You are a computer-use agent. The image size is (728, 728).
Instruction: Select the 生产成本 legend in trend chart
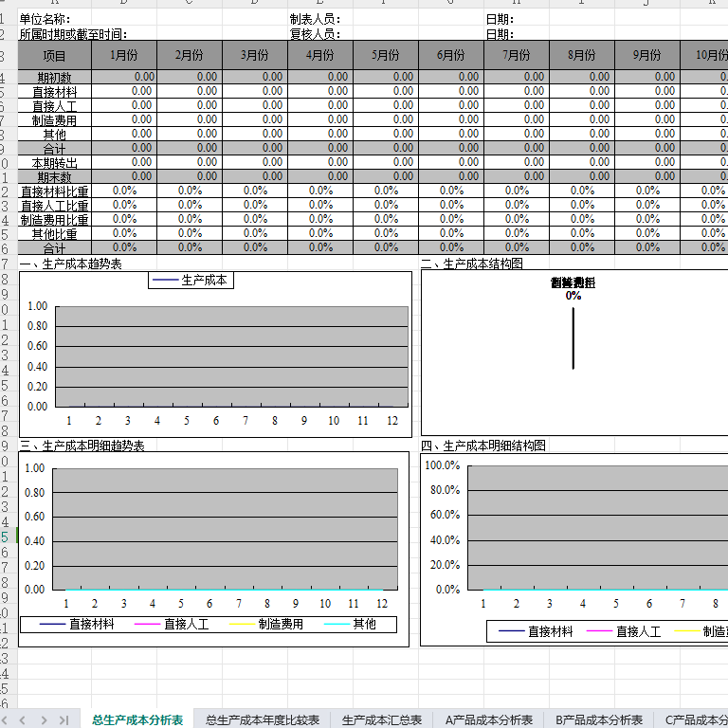click(191, 280)
